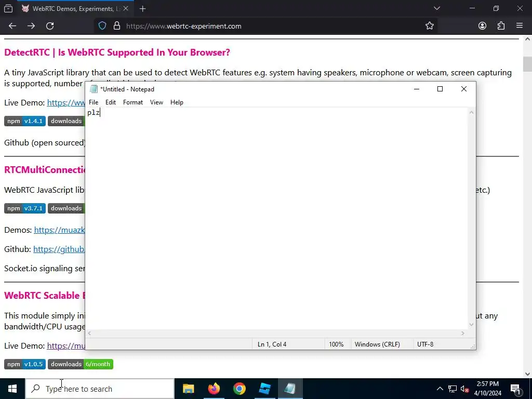Open the Firefox account icon

tap(482, 26)
